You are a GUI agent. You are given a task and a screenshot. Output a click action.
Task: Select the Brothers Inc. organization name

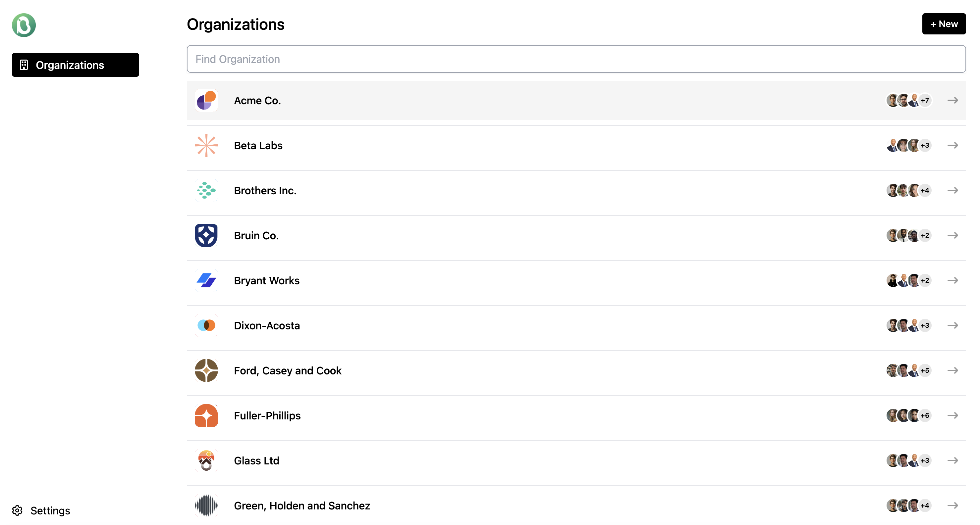(x=265, y=190)
